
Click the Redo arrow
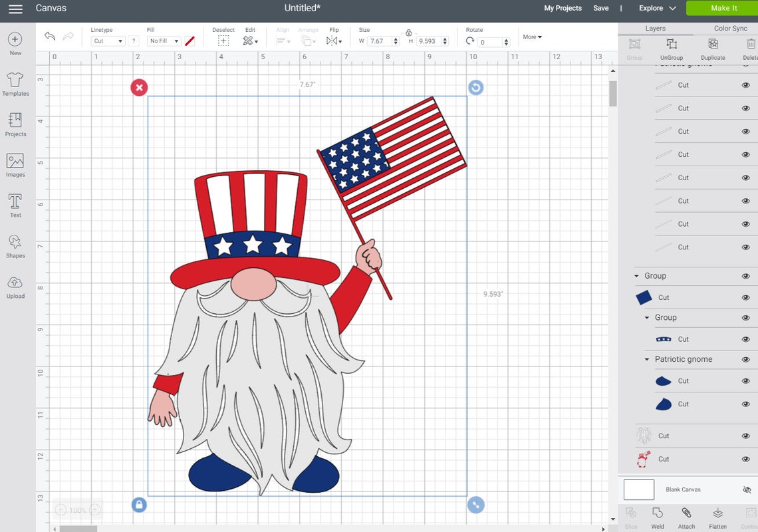(68, 36)
